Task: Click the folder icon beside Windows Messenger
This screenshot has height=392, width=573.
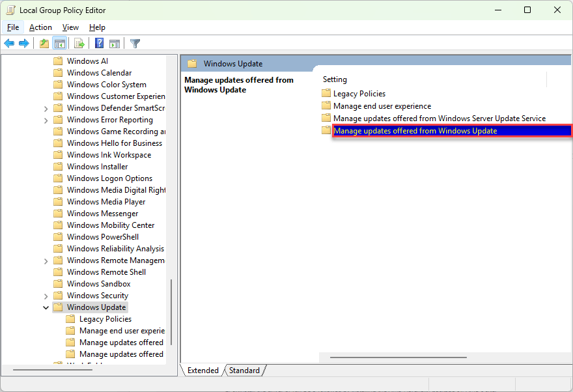Action: 58,214
